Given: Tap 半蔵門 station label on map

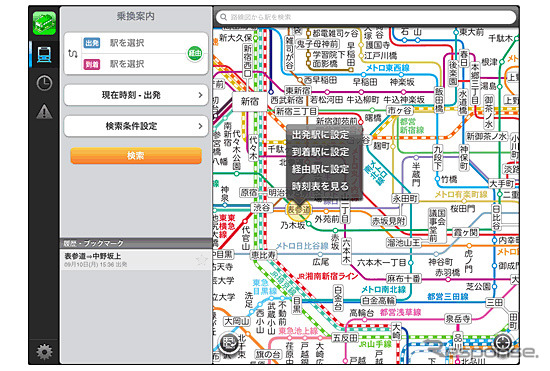Looking at the screenshot, I should tap(416, 174).
